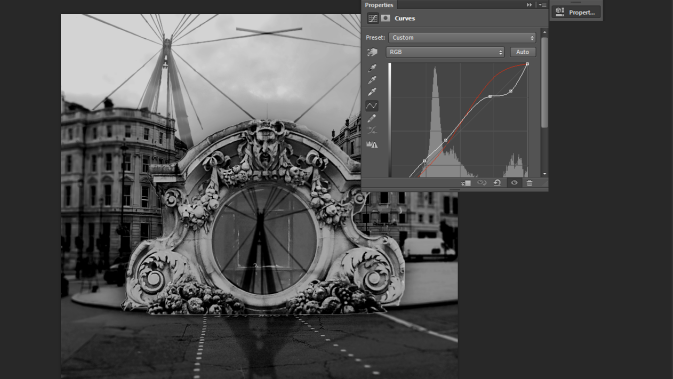Reset curves to adjustment defaults
Viewport: 673px width, 379px height.
pyautogui.click(x=497, y=183)
